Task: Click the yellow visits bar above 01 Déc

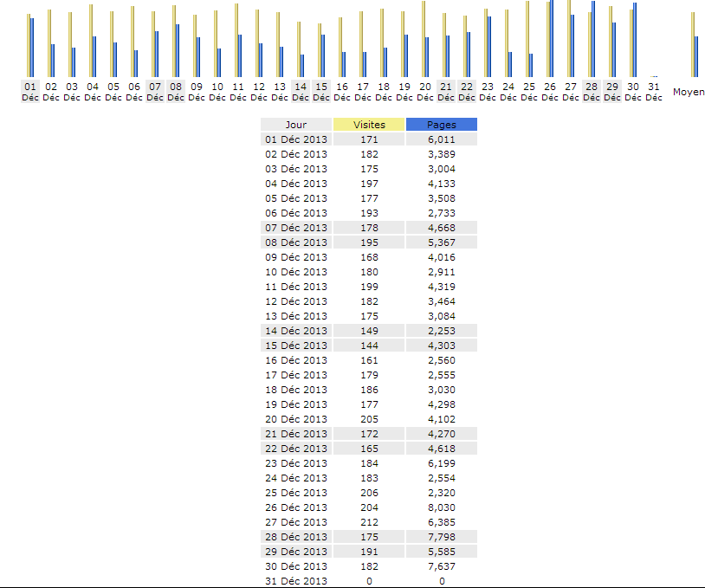Action: coord(29,45)
